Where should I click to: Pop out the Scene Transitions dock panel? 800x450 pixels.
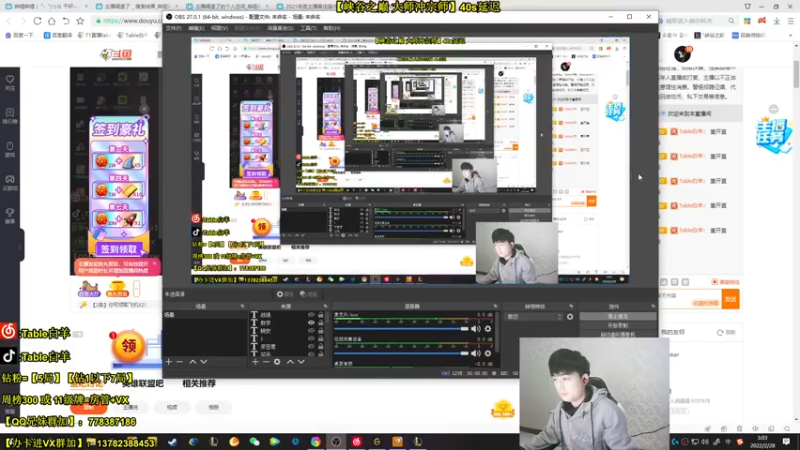click(x=571, y=306)
